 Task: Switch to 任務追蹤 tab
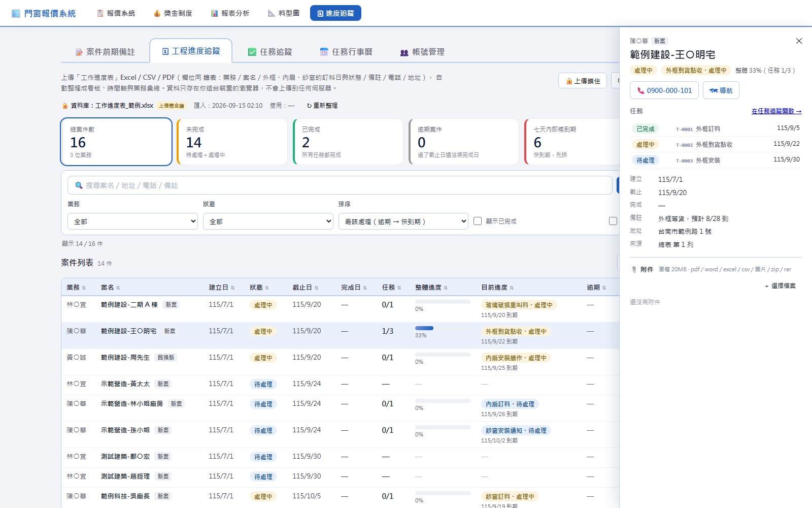pos(269,52)
